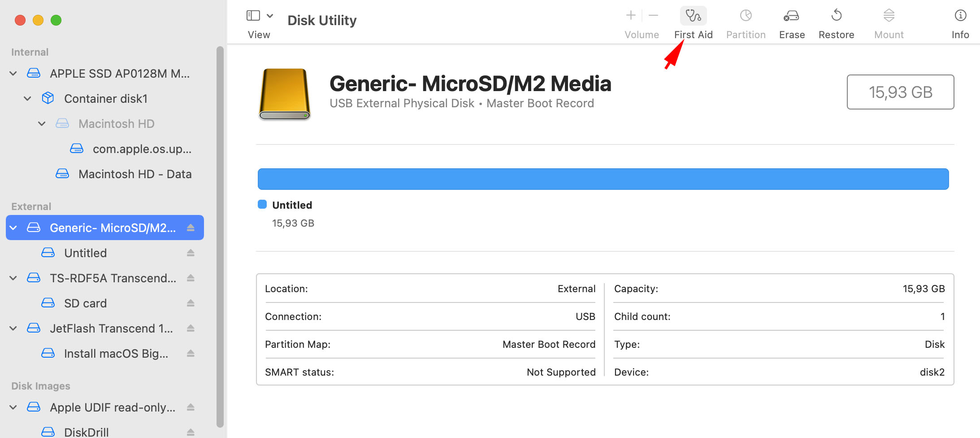980x438 pixels.
Task: Click the SMART status Not Supported value
Action: [x=561, y=372]
